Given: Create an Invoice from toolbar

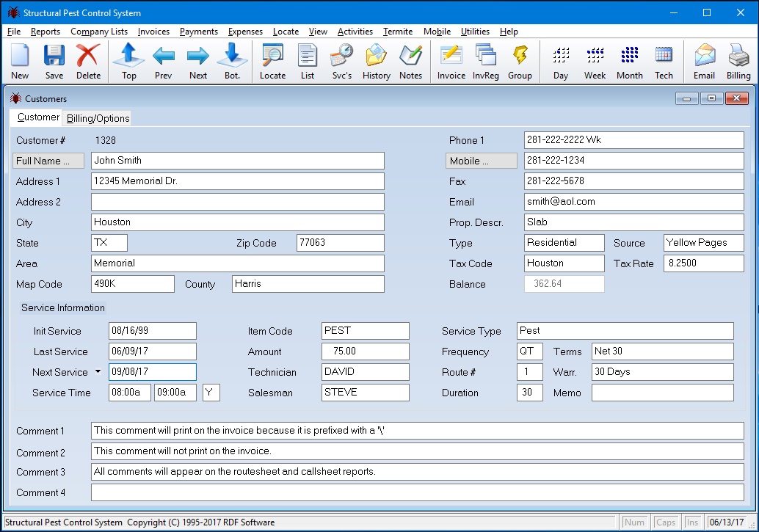Looking at the screenshot, I should (x=451, y=62).
